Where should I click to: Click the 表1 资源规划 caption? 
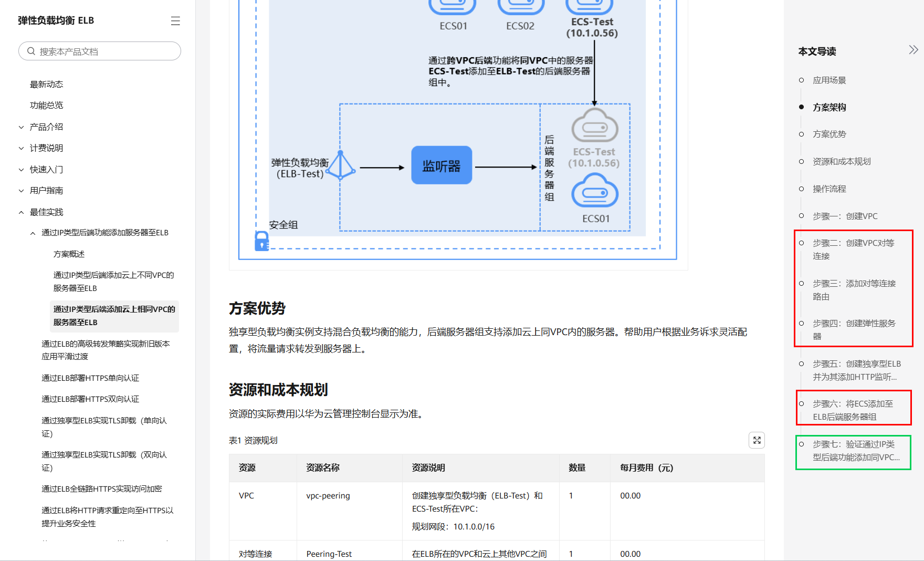coord(253,440)
